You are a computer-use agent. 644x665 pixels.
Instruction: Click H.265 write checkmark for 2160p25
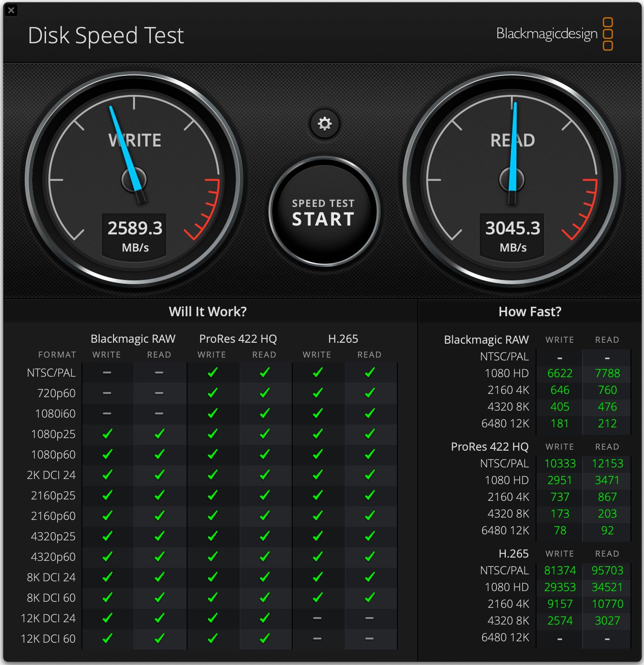pos(317,495)
